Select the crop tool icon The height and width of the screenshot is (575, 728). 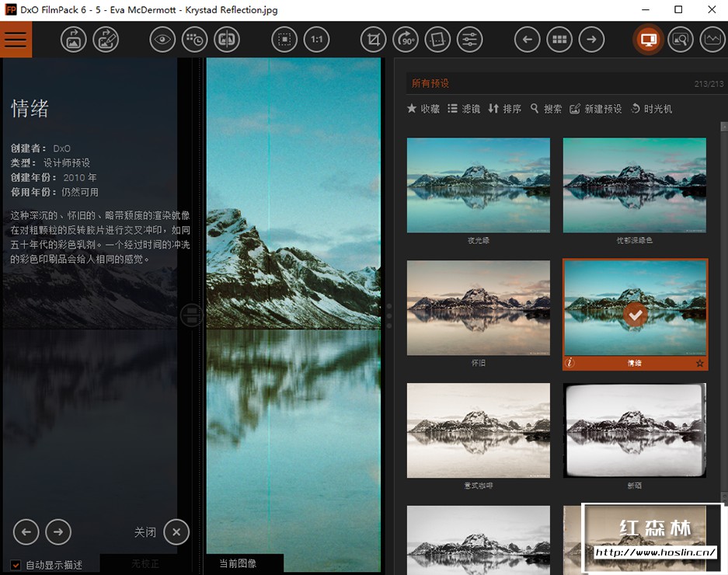[373, 40]
